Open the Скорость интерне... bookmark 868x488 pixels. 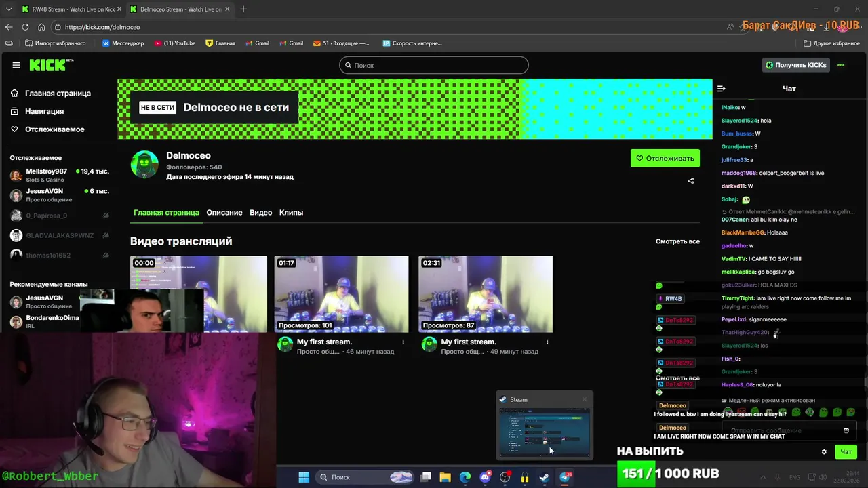pyautogui.click(x=412, y=43)
